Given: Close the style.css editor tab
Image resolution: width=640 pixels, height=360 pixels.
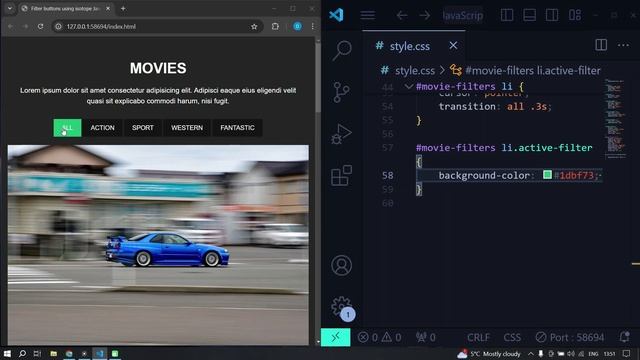Looking at the screenshot, I should click(x=453, y=45).
